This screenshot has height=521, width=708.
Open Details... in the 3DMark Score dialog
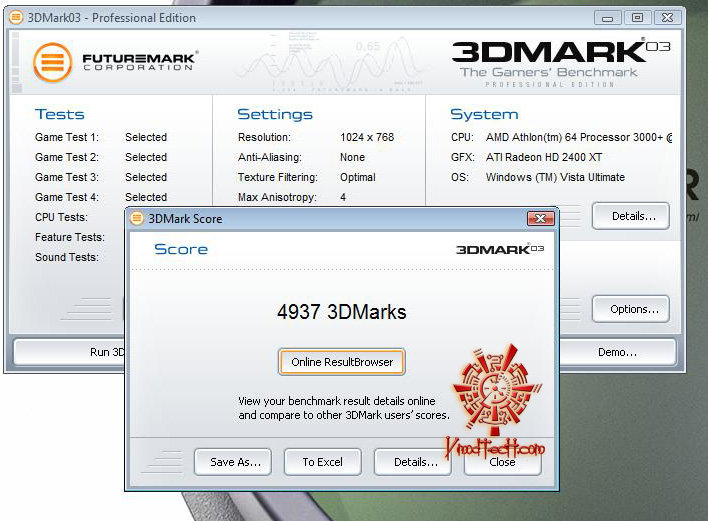[413, 462]
